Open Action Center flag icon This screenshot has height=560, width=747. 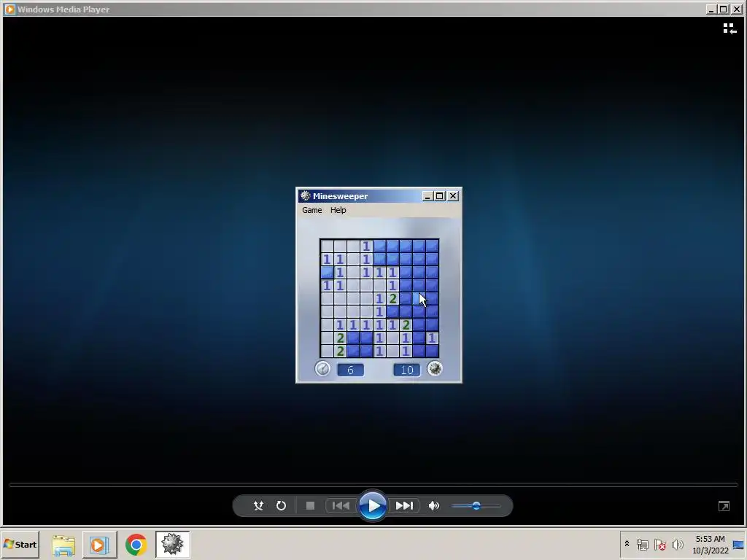[659, 544]
